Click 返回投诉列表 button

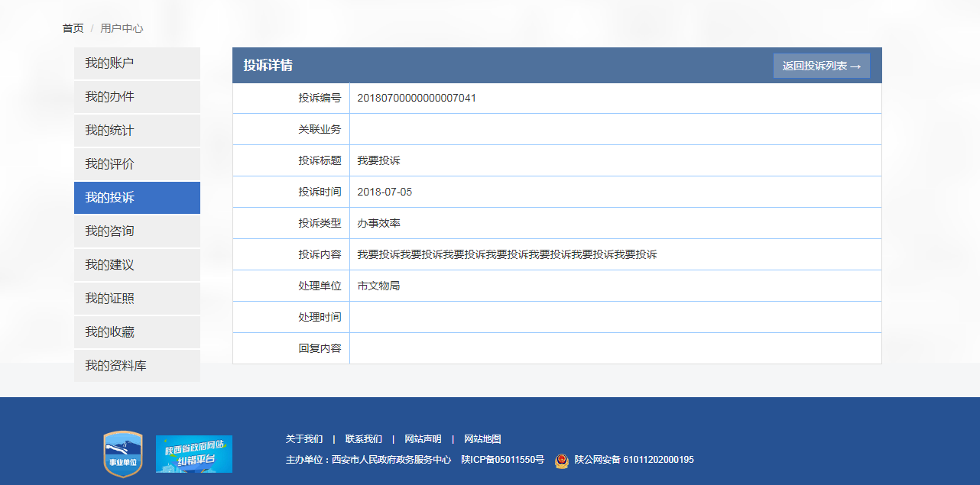coord(821,66)
